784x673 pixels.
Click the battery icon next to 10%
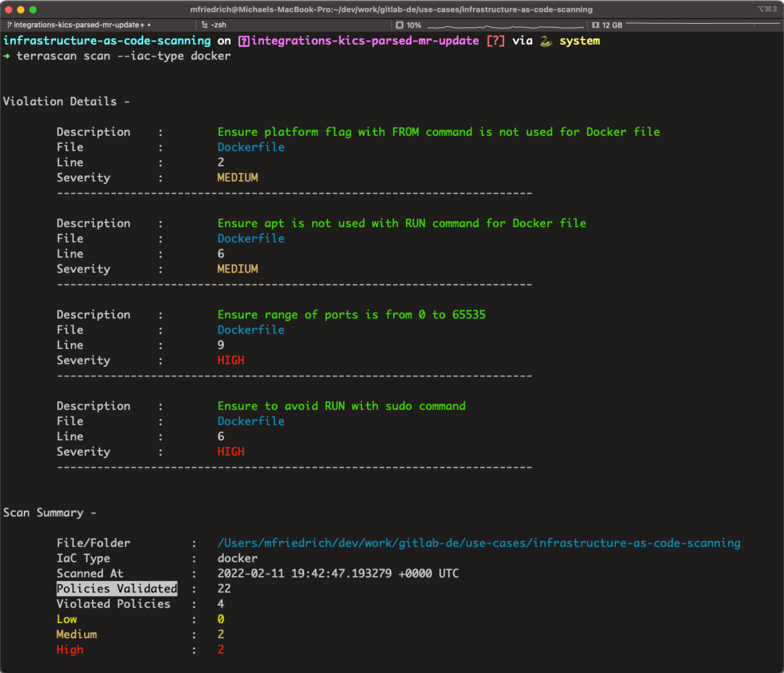pos(399,25)
